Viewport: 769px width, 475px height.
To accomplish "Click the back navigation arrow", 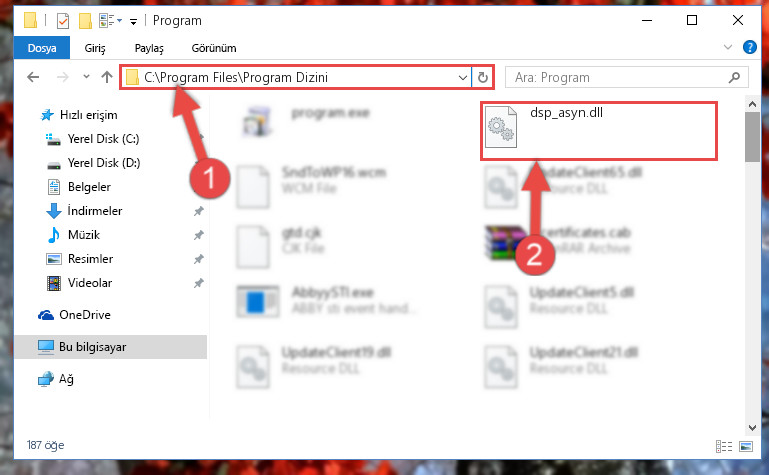I will tap(33, 77).
